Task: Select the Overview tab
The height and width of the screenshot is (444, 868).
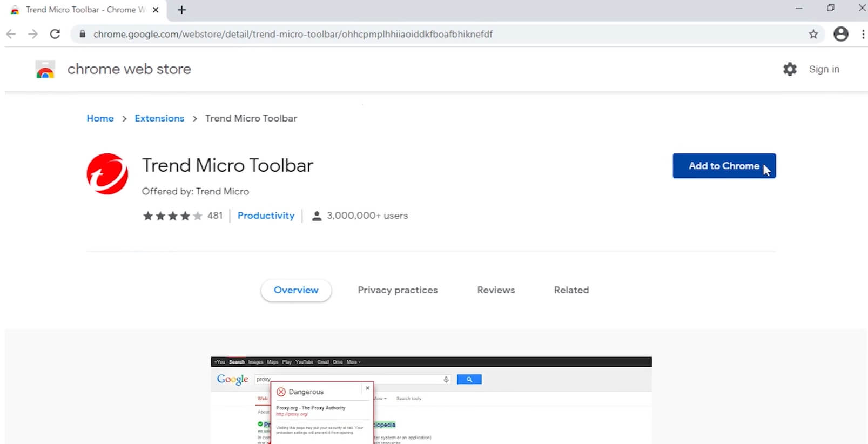Action: pos(296,290)
